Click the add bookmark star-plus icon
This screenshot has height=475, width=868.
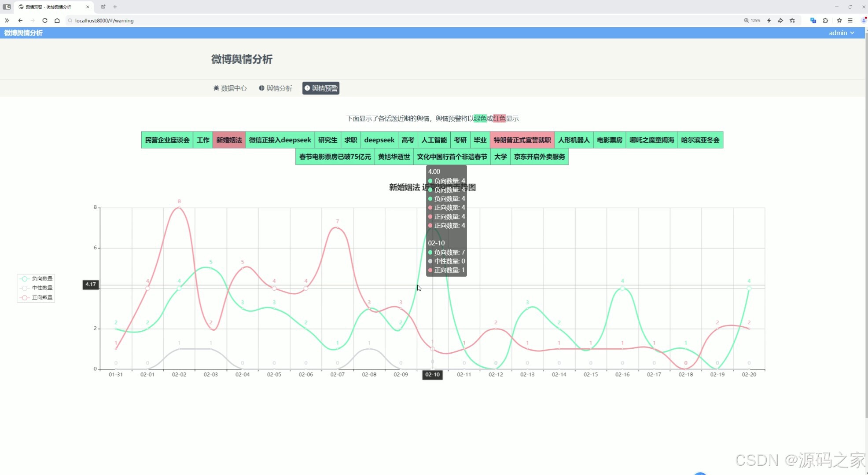792,20
